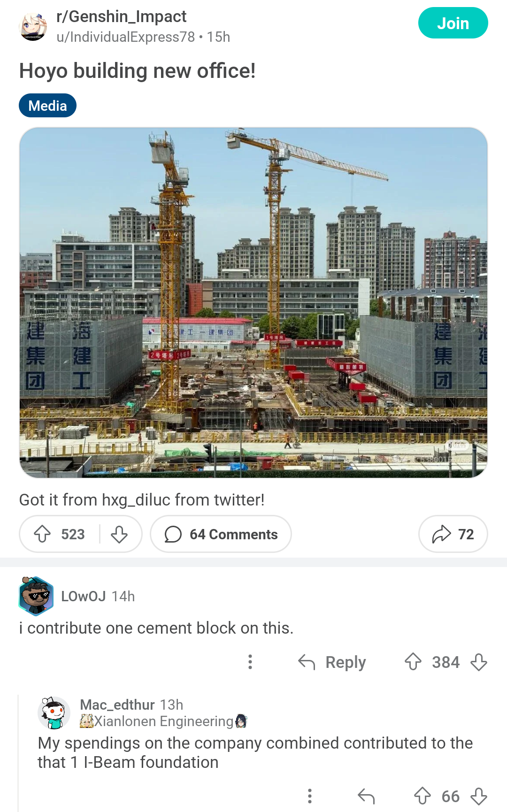Upvote the Hoyo building post
Screen dimensions: 507x812
pyautogui.click(x=43, y=534)
